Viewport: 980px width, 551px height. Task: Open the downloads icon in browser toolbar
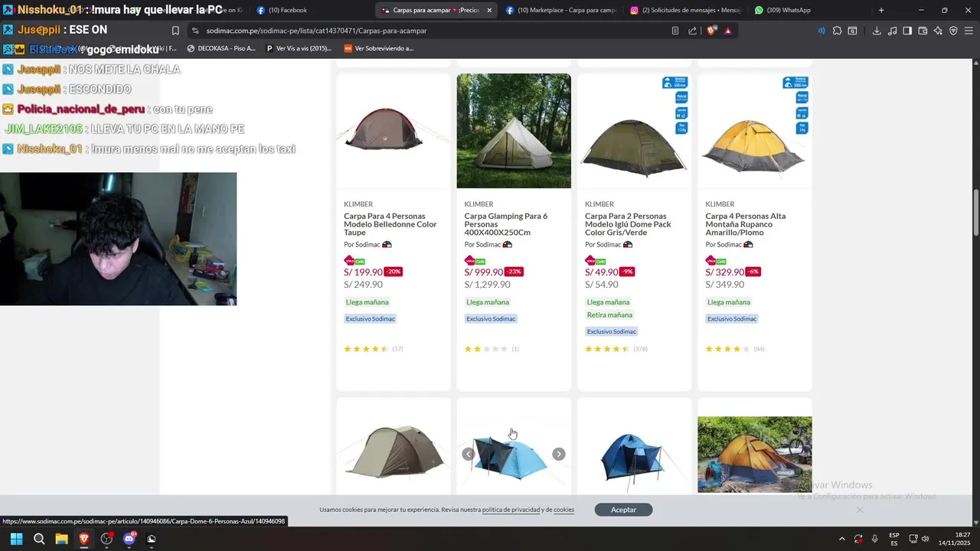tap(877, 31)
